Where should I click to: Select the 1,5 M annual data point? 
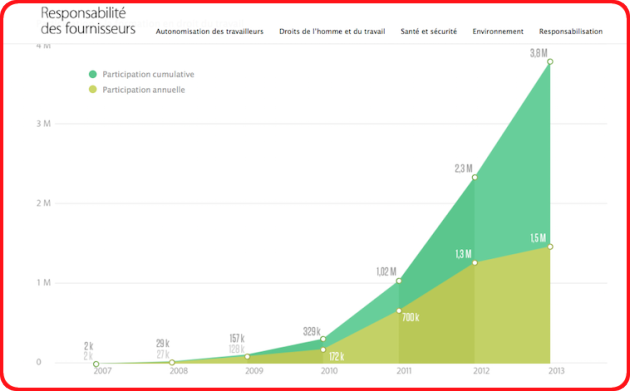pos(550,247)
